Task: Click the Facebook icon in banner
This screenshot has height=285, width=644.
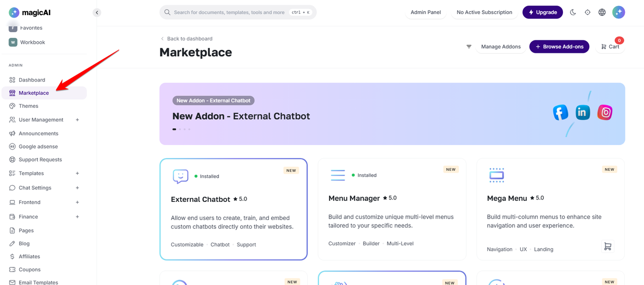Action: 560,112
